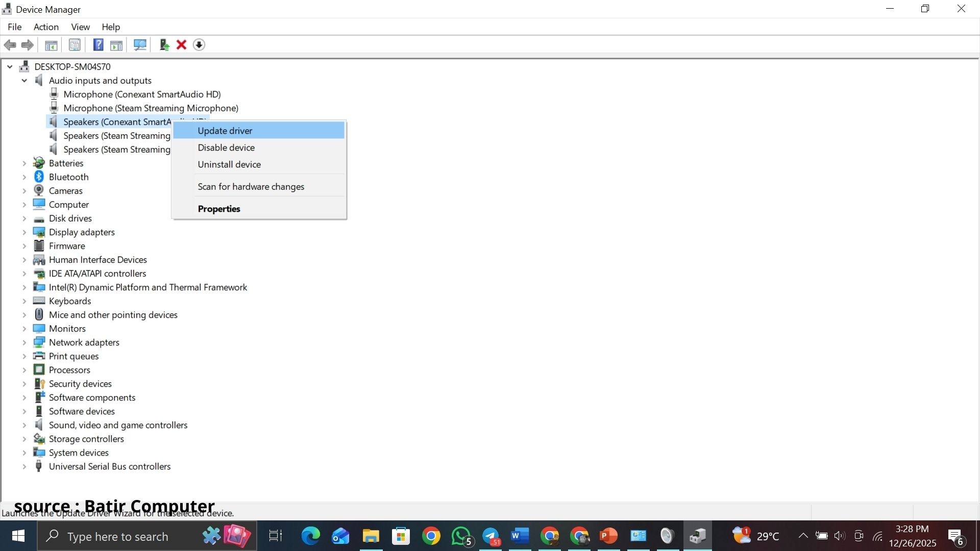Click the Bluetooth category icon

39,177
